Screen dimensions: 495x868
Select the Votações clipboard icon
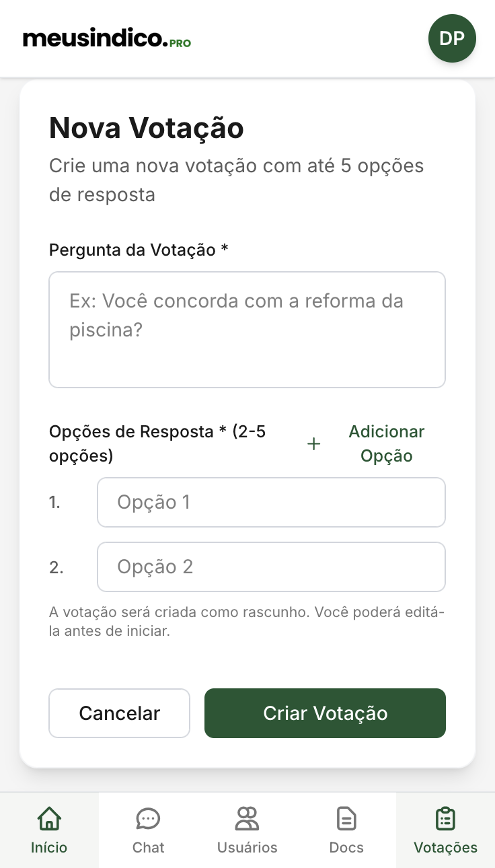(x=445, y=819)
